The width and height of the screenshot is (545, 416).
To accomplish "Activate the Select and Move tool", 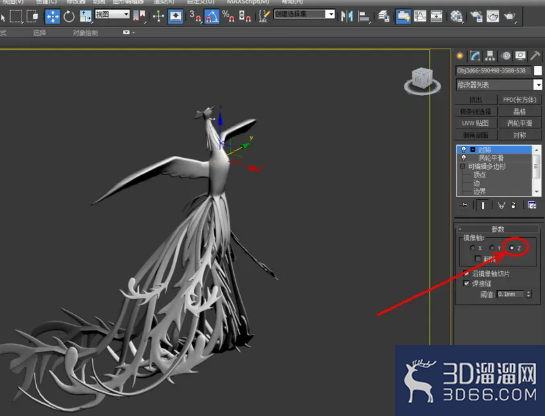I will pyautogui.click(x=52, y=16).
